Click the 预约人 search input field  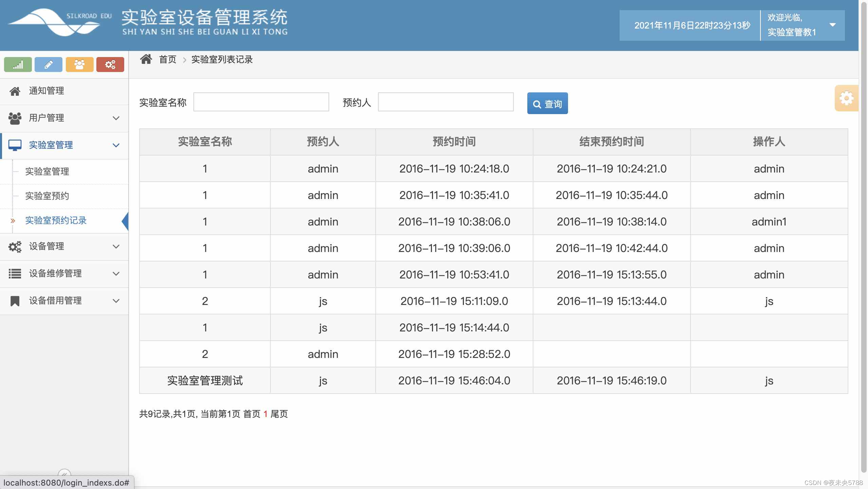click(446, 102)
